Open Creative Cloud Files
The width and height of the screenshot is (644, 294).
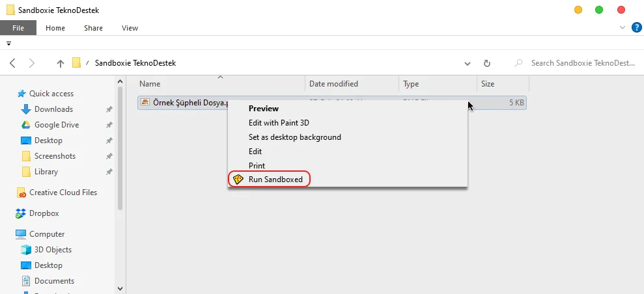point(63,193)
